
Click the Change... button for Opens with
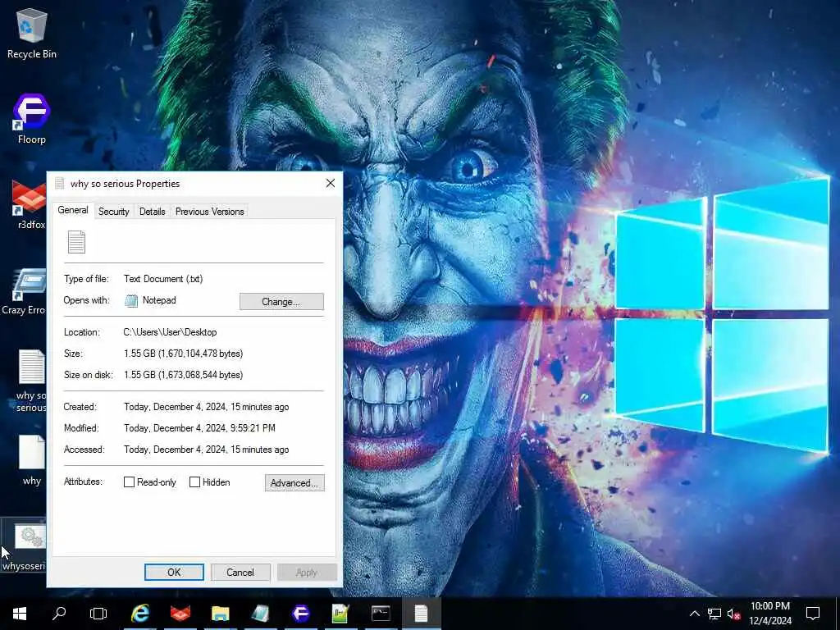click(281, 302)
